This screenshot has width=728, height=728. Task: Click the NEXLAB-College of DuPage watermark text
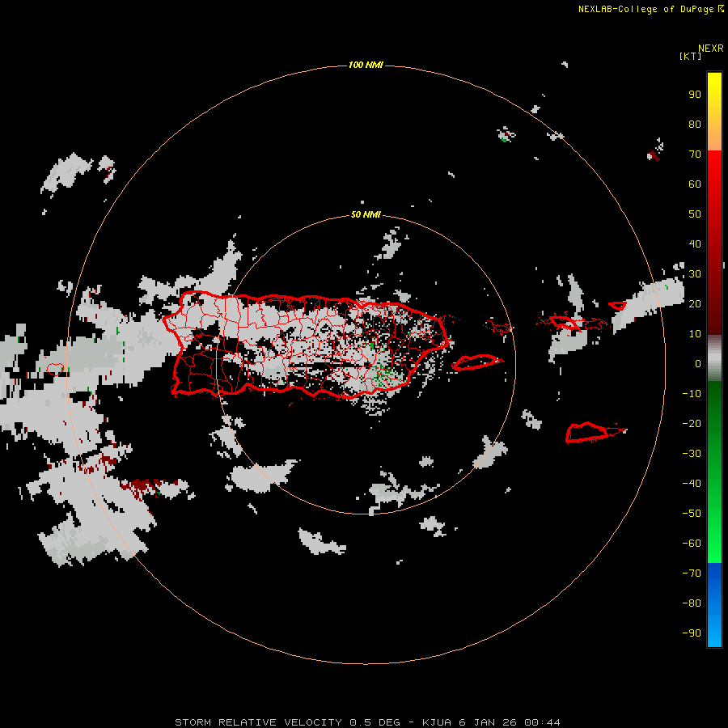[x=650, y=9]
